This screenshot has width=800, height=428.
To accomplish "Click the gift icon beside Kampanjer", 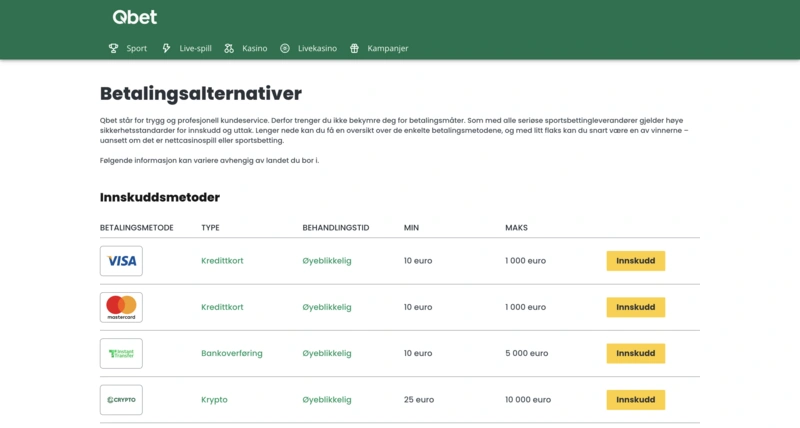I will click(354, 48).
